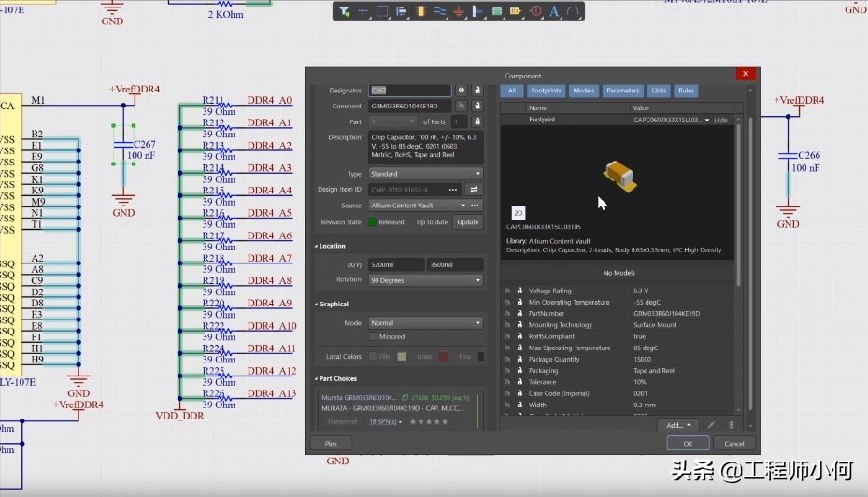Click the Hide link next to Footprint
This screenshot has height=497, width=868.
tap(720, 120)
